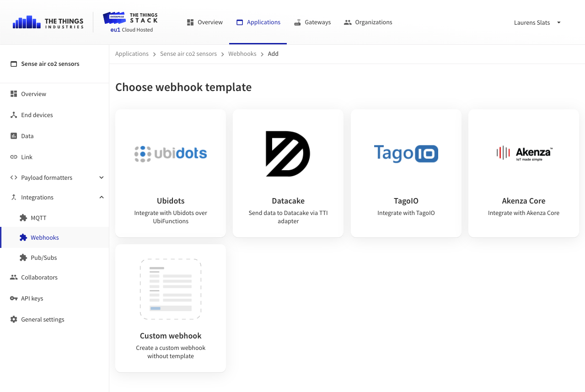The width and height of the screenshot is (585, 392).
Task: Choose the Datacake template title
Action: click(x=288, y=201)
